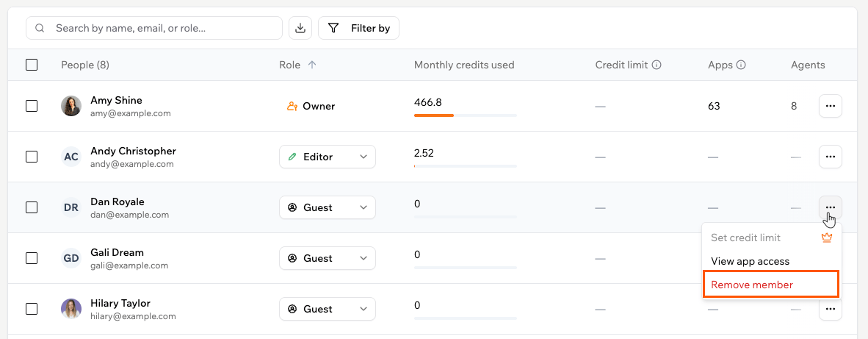This screenshot has width=868, height=339.
Task: Click the crown upgrade icon in the menu
Action: [x=827, y=238]
